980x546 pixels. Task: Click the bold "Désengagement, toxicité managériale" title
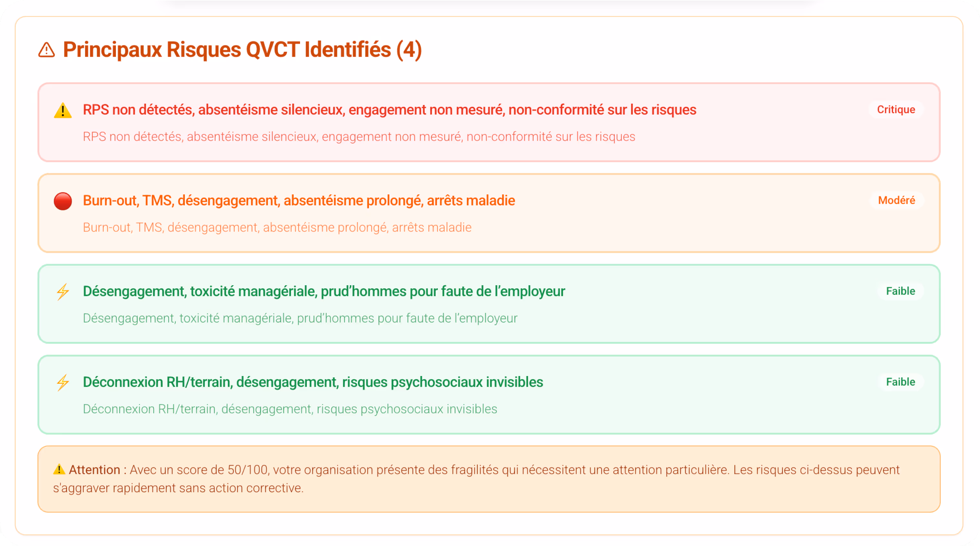[x=324, y=291]
